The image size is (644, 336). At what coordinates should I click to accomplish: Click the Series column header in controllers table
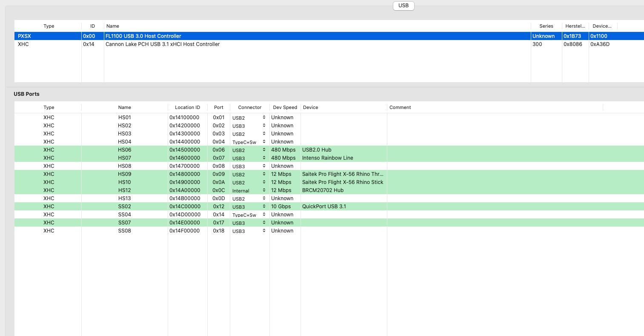pos(546,26)
